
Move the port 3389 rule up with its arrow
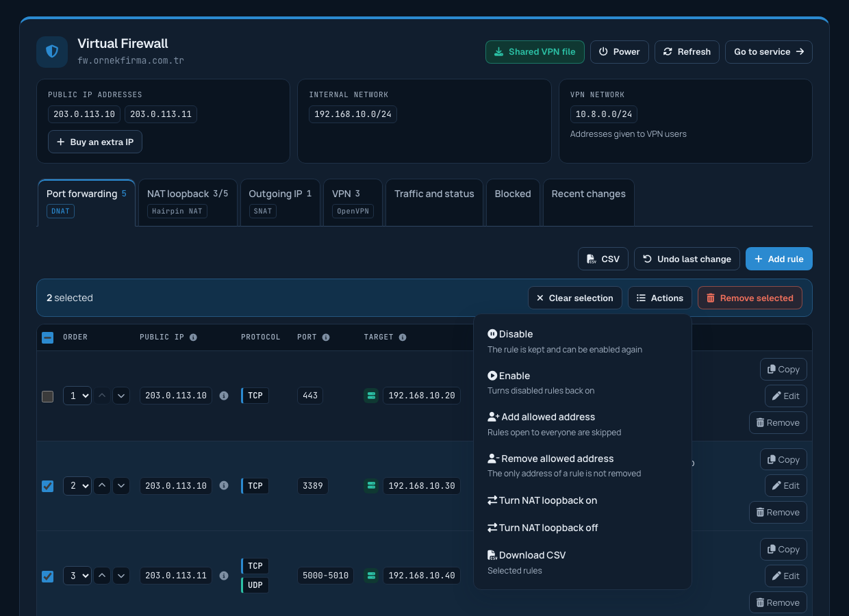point(102,486)
